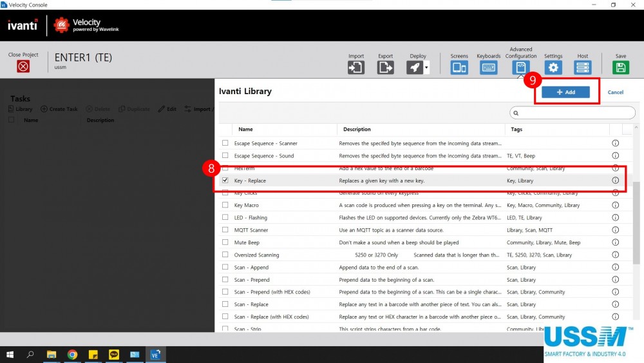Open File Explorer from taskbar
The width and height of the screenshot is (644, 363).
(52, 355)
